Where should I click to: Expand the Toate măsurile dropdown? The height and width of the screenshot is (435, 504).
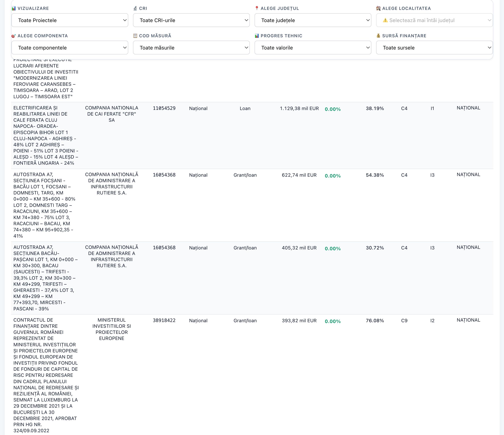[x=192, y=48]
